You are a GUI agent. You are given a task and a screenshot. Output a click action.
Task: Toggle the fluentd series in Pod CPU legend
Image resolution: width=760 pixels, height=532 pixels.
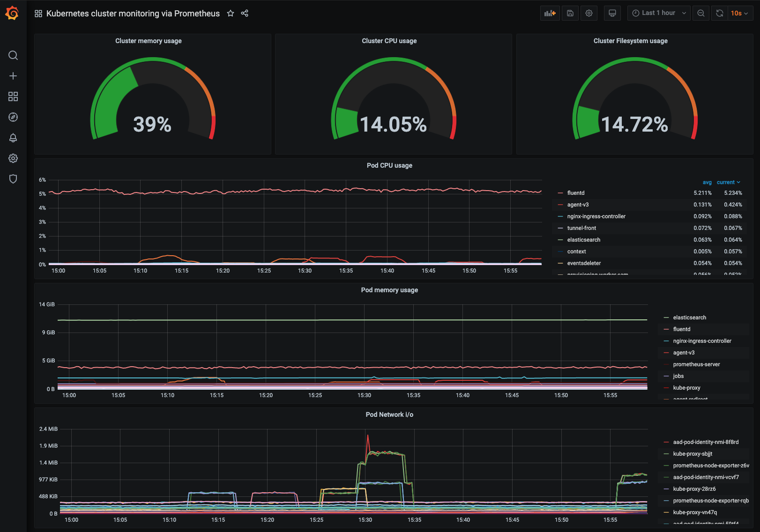[576, 193]
